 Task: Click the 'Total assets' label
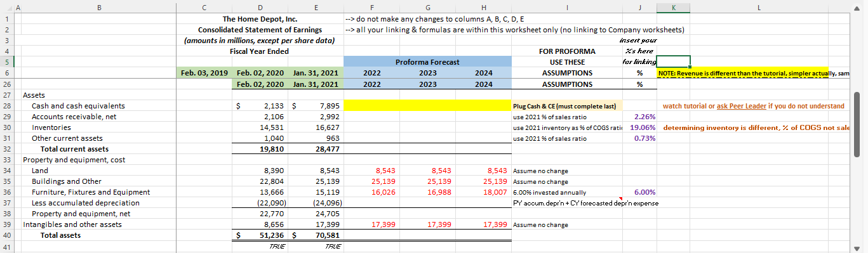tap(60, 235)
